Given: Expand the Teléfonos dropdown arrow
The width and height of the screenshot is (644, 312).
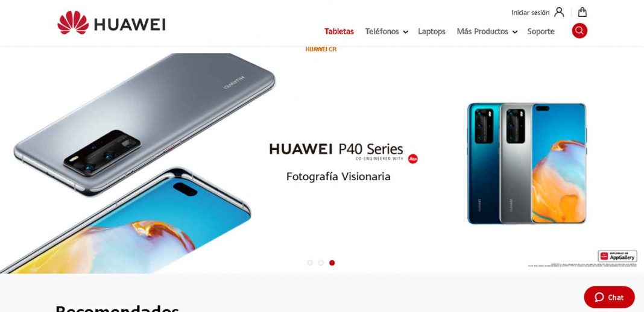Looking at the screenshot, I should tap(406, 32).
